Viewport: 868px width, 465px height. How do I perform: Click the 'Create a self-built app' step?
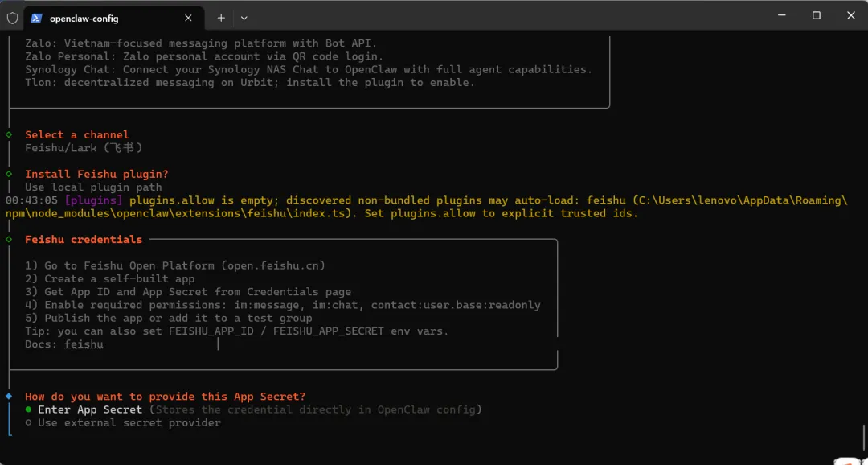[x=109, y=279]
